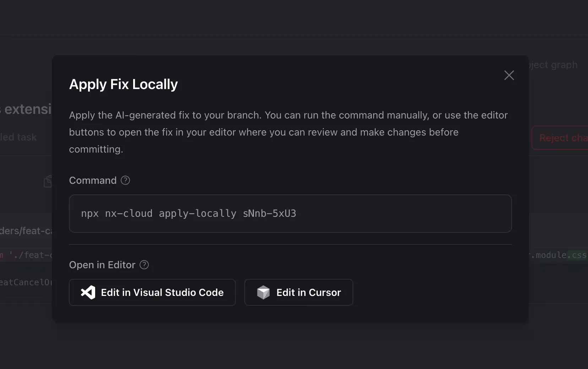This screenshot has width=588, height=369.
Task: Open the fix in Visual Studio Code
Action: 152,292
